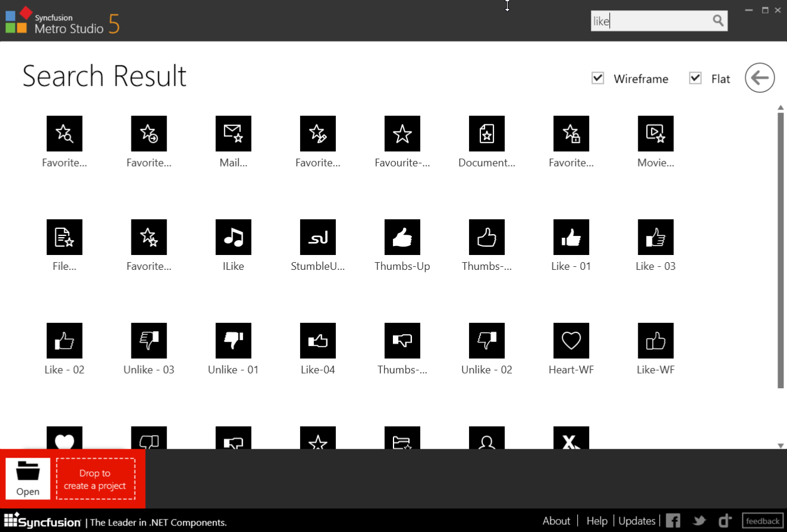Click the Open project button
Image resolution: width=787 pixels, height=532 pixels.
pyautogui.click(x=28, y=478)
